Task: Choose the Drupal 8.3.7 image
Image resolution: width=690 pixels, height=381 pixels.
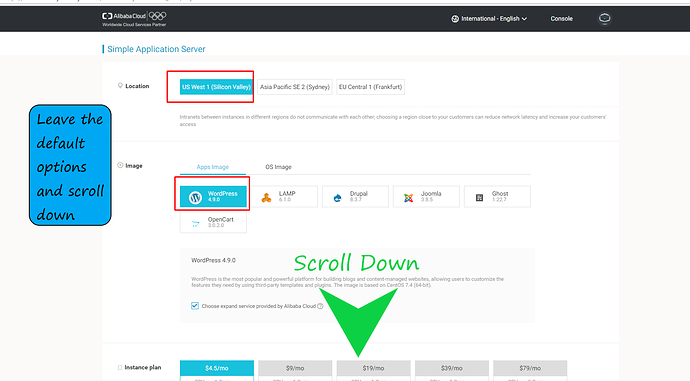Action: point(355,197)
